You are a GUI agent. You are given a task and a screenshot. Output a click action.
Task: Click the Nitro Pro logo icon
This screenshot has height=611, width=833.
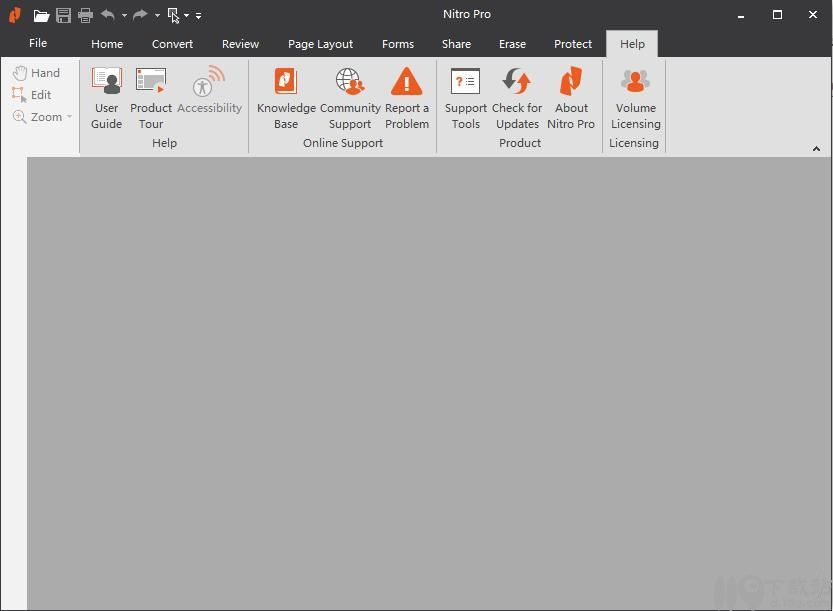15,15
